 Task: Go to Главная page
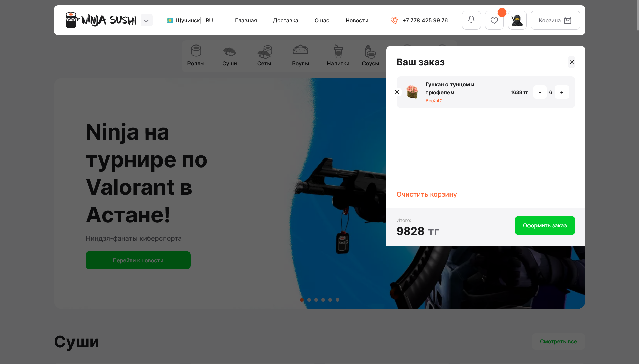coord(246,20)
